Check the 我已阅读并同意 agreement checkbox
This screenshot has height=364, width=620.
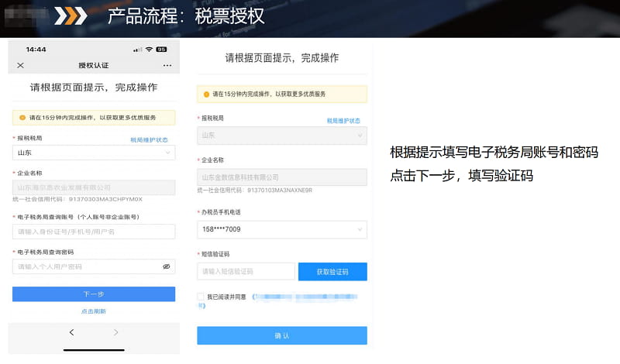pos(201,297)
